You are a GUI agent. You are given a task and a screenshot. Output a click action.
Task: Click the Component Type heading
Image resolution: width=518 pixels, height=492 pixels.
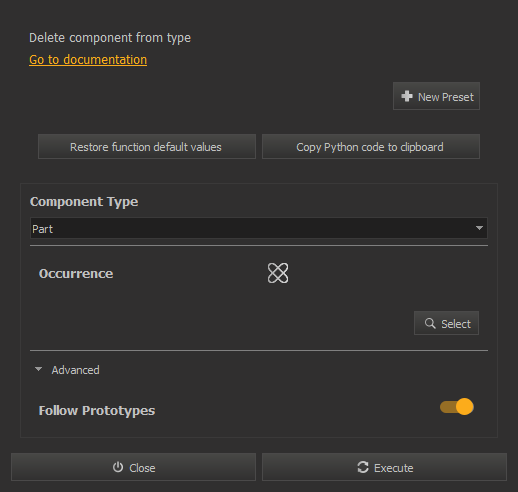[x=84, y=202]
